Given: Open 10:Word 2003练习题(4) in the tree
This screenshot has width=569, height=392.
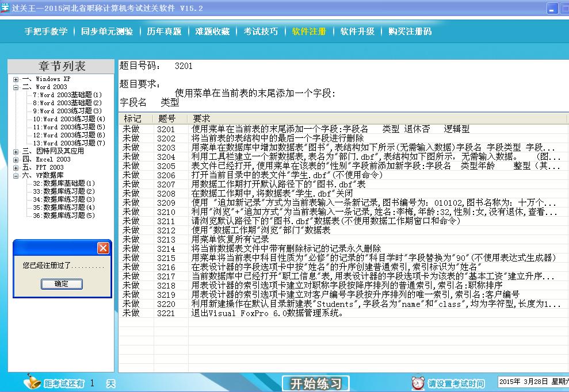Looking at the screenshot, I should (x=68, y=119).
